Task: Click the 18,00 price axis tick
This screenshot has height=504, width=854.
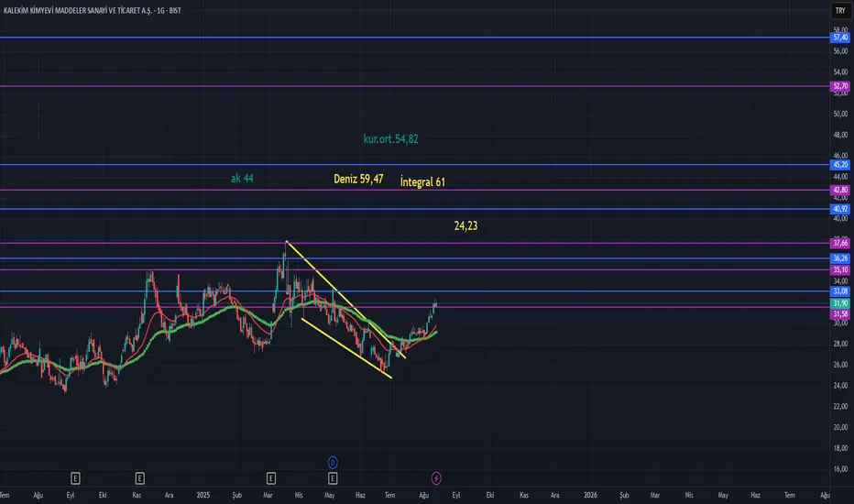Action: coord(840,448)
